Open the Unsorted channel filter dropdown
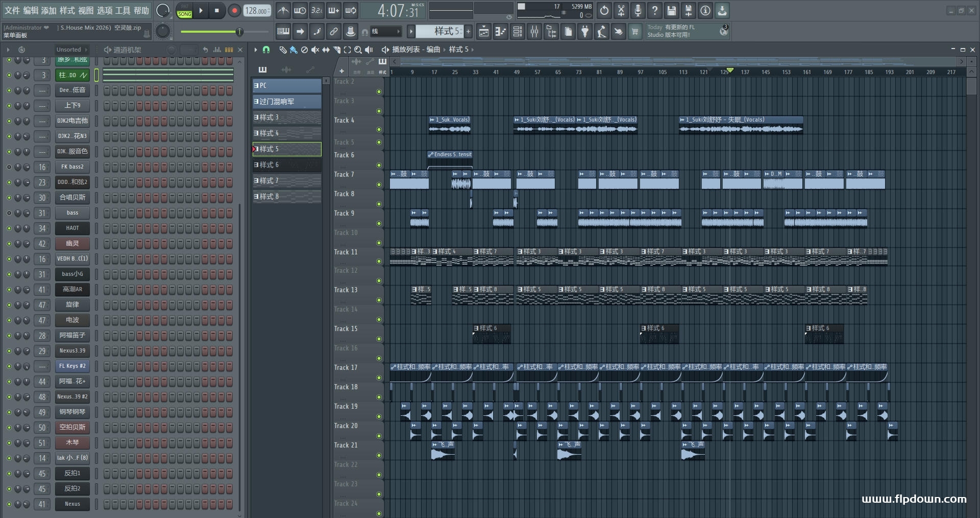 point(71,50)
